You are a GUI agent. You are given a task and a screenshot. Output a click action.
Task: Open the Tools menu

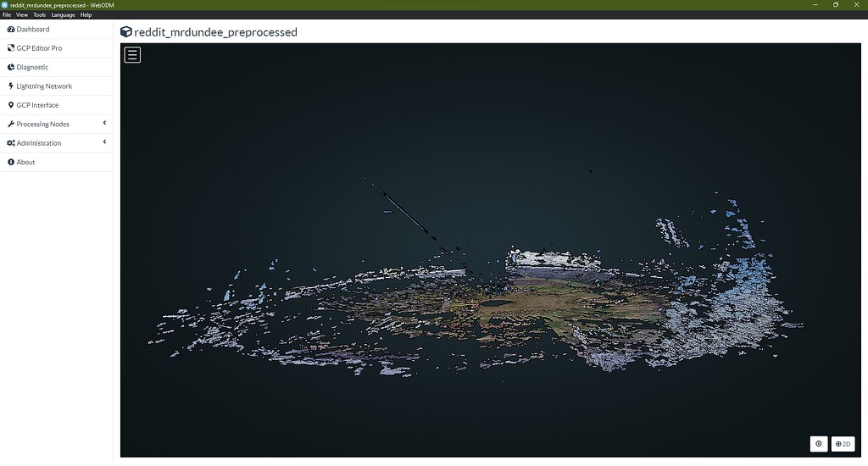click(x=39, y=15)
